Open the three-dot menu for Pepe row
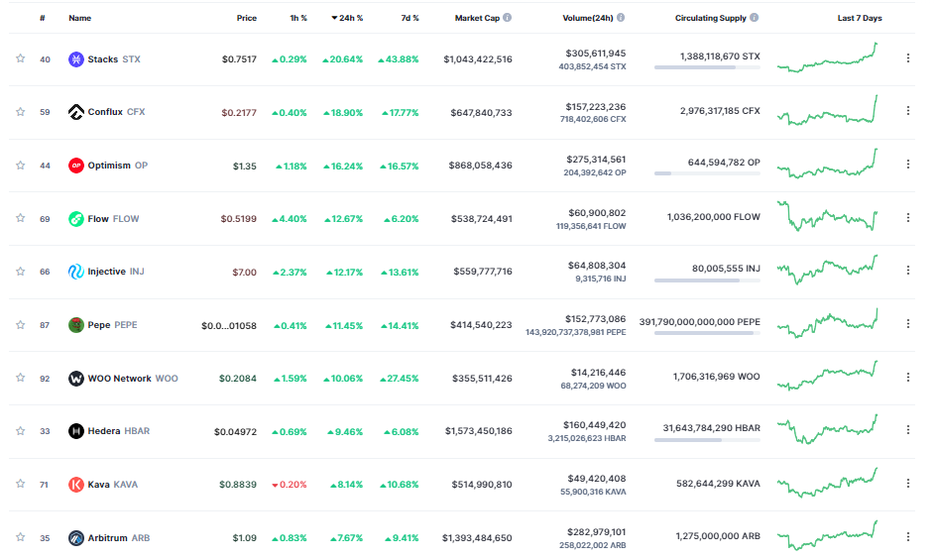The image size is (936, 560). [907, 324]
